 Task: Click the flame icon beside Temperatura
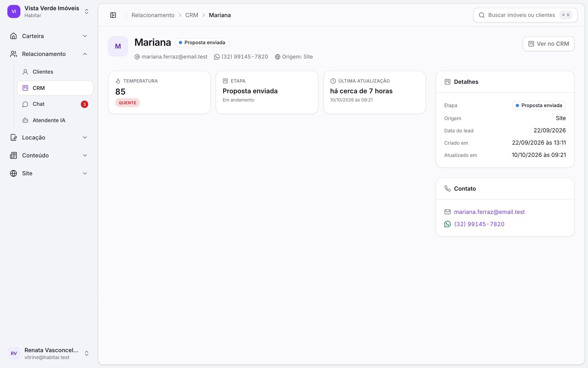click(x=118, y=81)
